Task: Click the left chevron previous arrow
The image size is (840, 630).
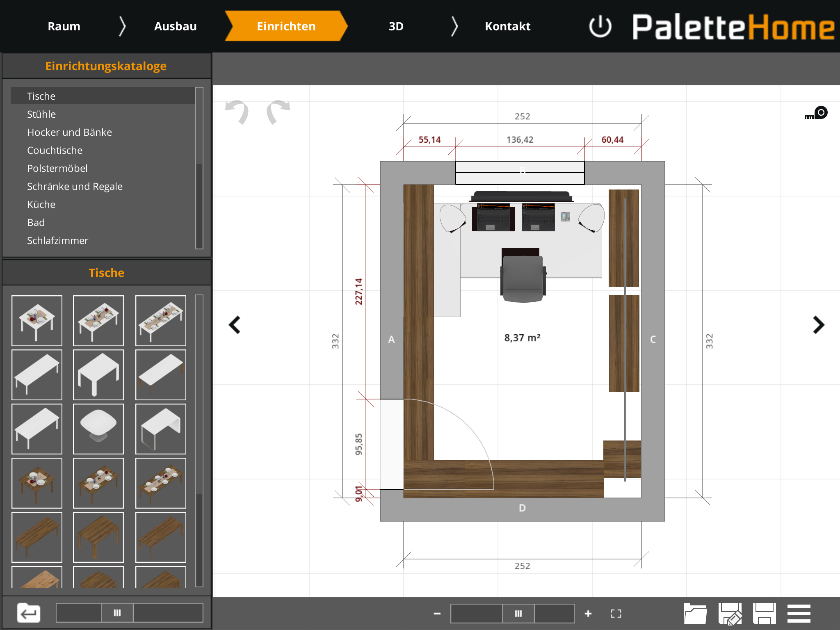Action: tap(235, 325)
